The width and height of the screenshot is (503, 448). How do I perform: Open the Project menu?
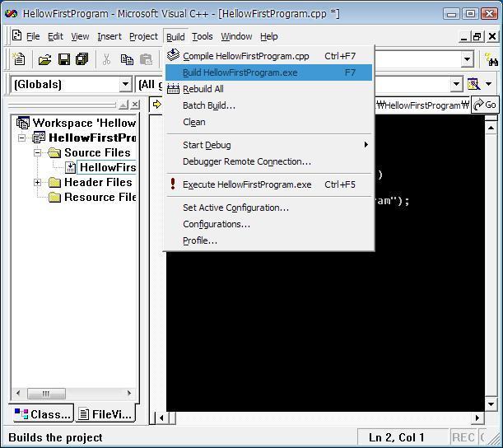(143, 36)
